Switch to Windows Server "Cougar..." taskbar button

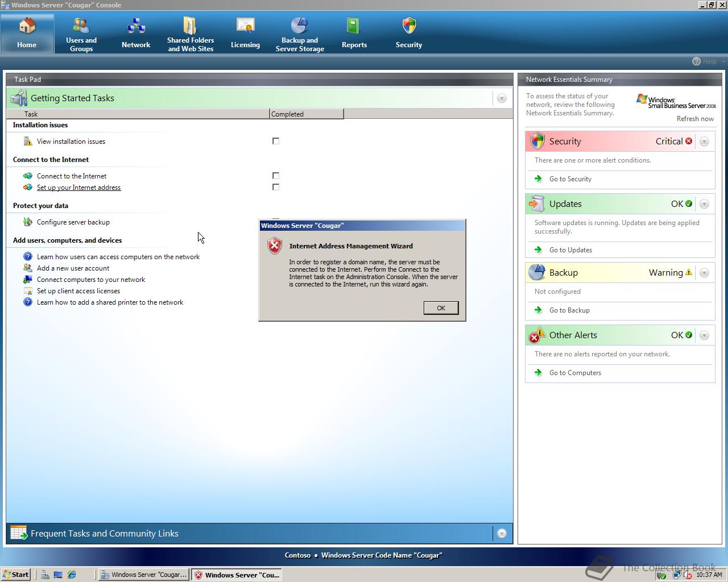[x=143, y=575]
